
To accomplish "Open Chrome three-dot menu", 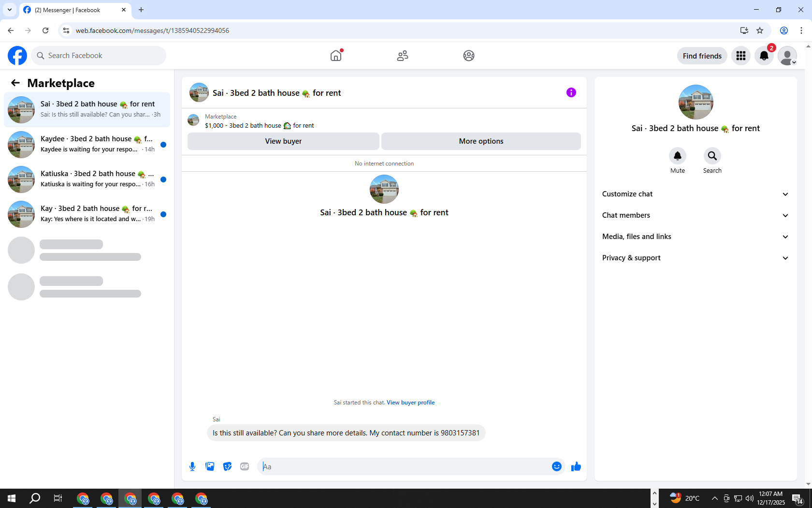I will click(801, 30).
